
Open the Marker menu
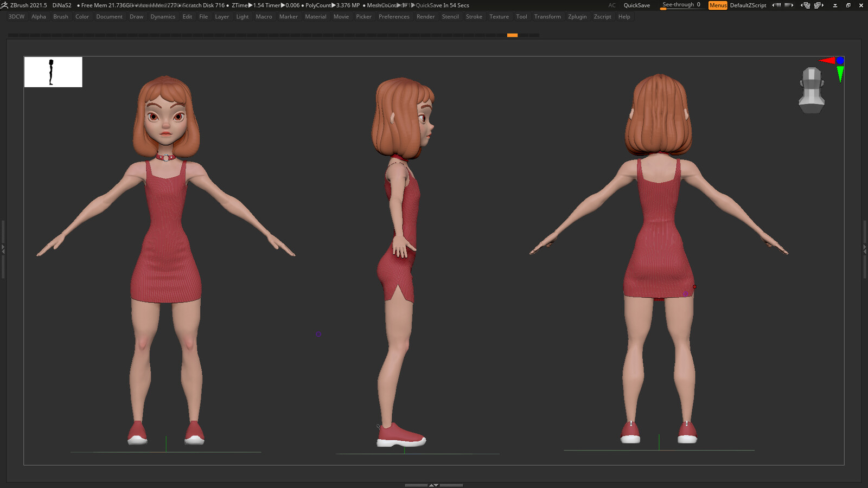[288, 17]
